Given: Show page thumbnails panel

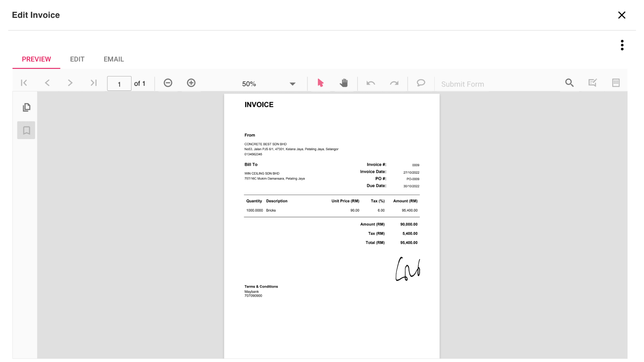Looking at the screenshot, I should [26, 107].
